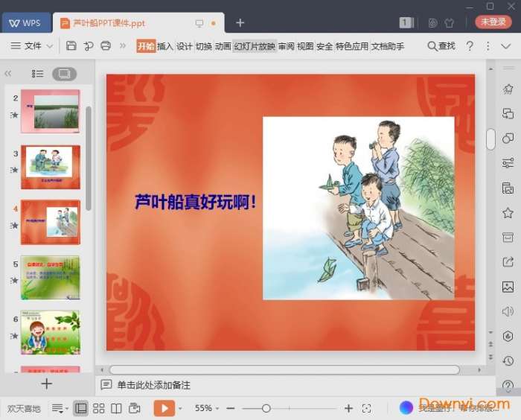Expand more quick access tools chevron
The image size is (521, 420).
[x=123, y=45]
